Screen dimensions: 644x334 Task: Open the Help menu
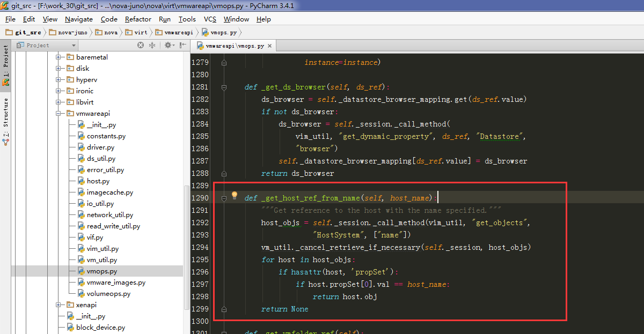264,19
